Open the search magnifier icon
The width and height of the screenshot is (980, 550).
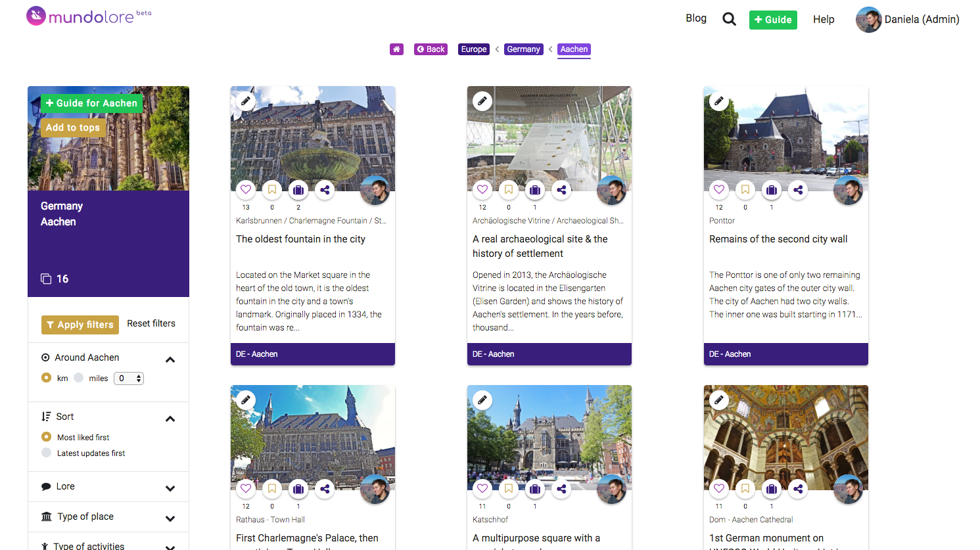pos(729,19)
